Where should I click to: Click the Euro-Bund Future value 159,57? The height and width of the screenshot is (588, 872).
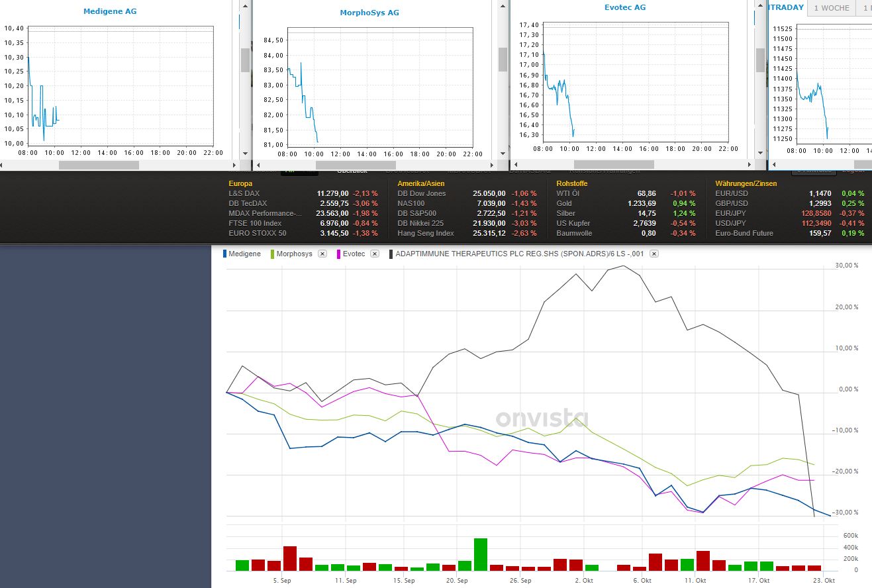[820, 233]
